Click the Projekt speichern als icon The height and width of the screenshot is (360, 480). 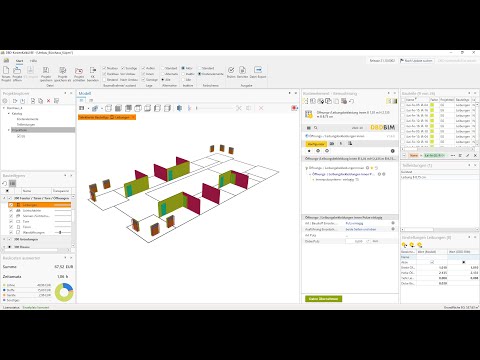click(x=63, y=70)
